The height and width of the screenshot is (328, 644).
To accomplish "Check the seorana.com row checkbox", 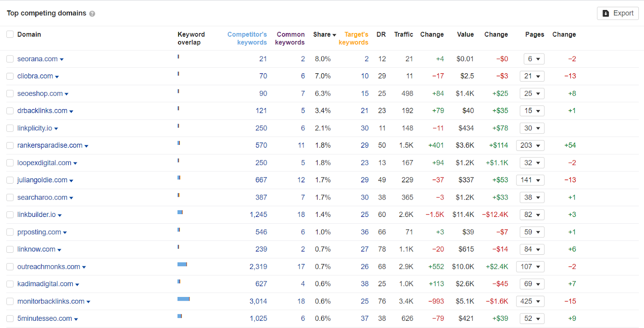I will [10, 59].
